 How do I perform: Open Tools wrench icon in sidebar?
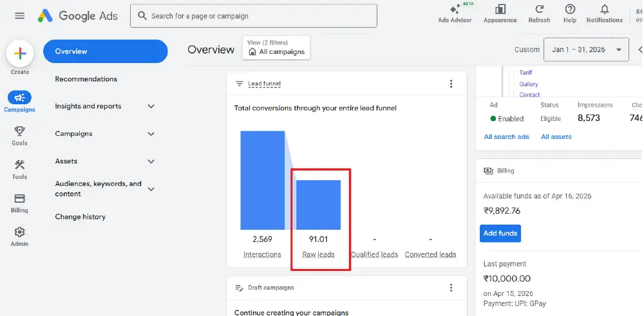point(19,165)
